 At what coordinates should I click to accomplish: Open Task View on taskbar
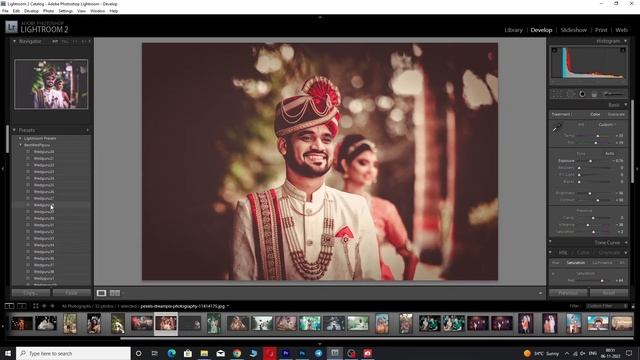click(x=155, y=353)
